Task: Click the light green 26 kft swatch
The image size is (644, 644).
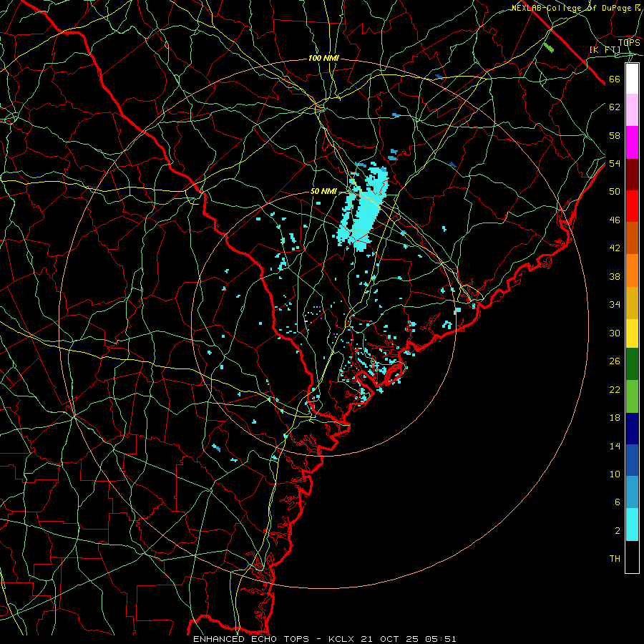Action: (632, 396)
